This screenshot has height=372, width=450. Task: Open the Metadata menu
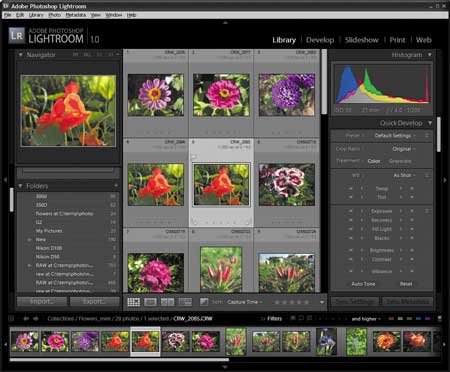76,15
